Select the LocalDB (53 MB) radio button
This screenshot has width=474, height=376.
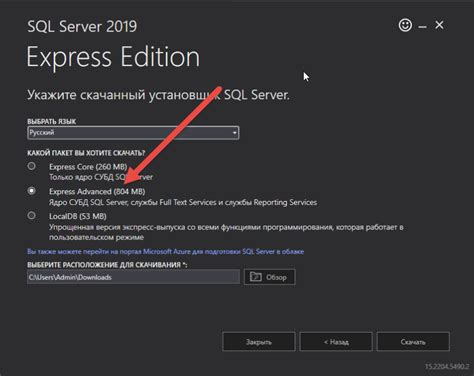click(x=32, y=215)
